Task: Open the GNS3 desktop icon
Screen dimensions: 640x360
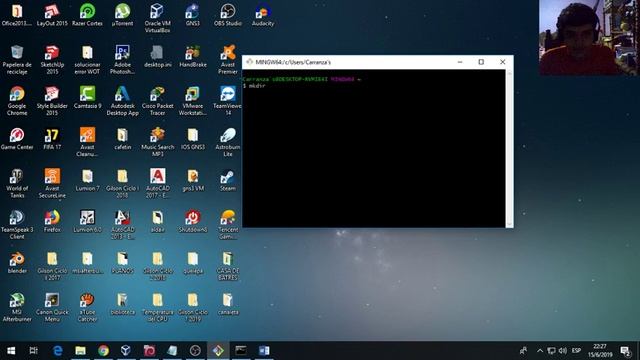Action: click(x=192, y=16)
